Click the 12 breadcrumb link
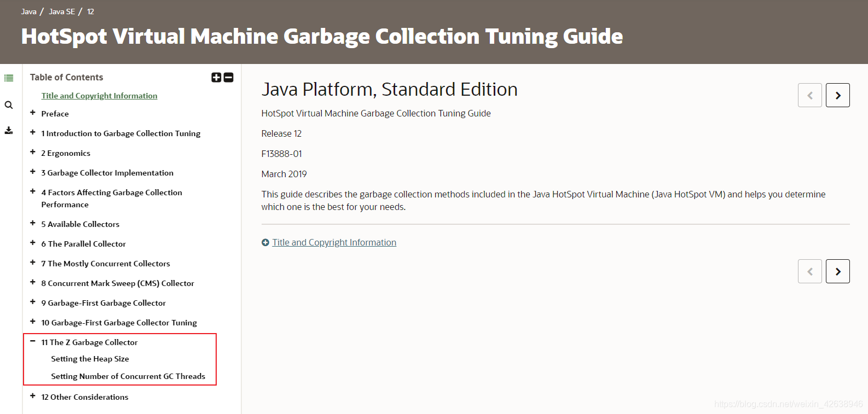 tap(91, 11)
